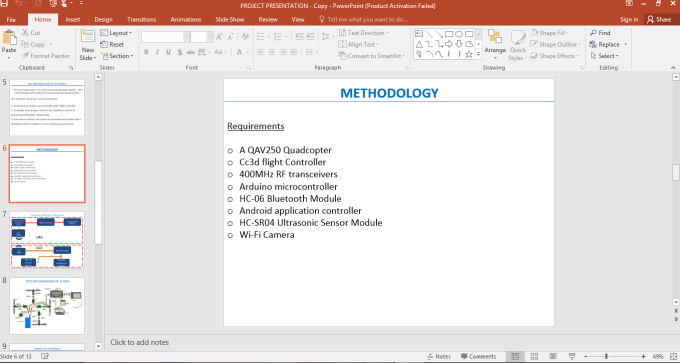Click the Sign in link
The image size is (680, 363).
629,20
